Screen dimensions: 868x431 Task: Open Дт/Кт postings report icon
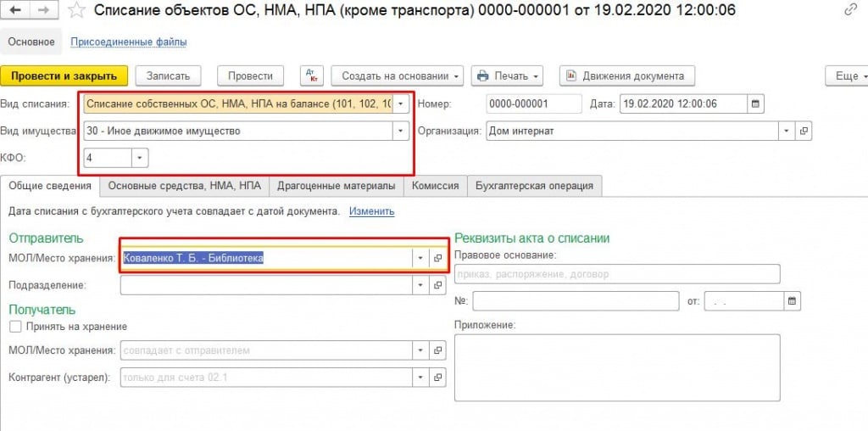point(312,76)
